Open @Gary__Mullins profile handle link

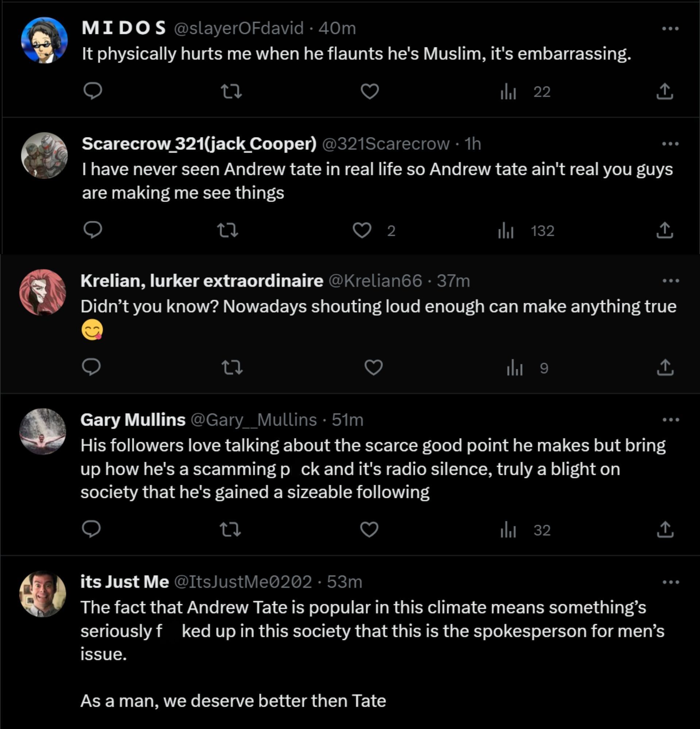click(253, 420)
